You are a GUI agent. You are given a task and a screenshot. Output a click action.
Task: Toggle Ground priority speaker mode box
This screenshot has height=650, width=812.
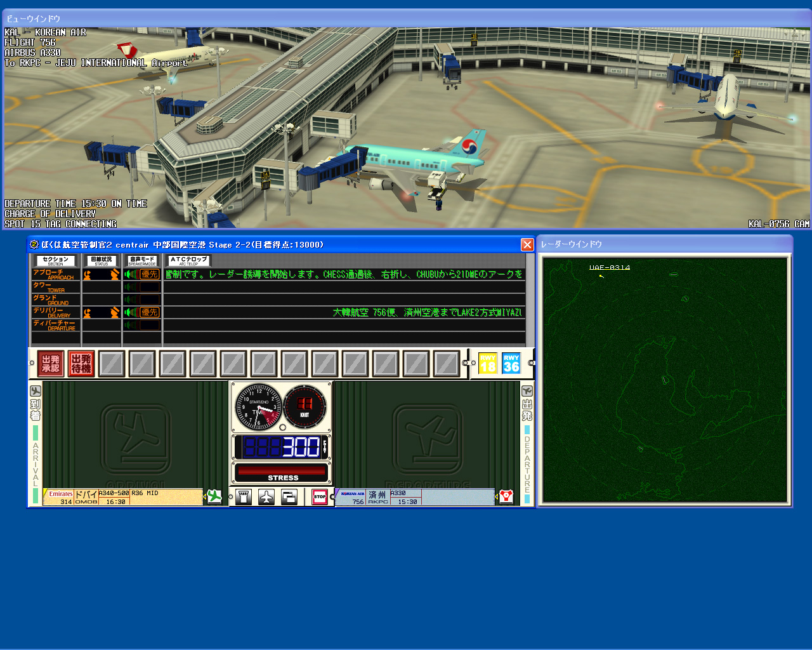(150, 300)
